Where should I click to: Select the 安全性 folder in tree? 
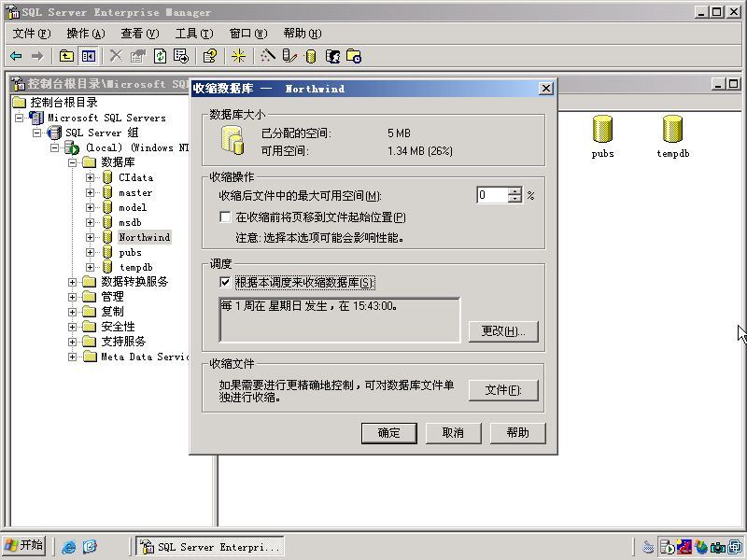(x=118, y=327)
